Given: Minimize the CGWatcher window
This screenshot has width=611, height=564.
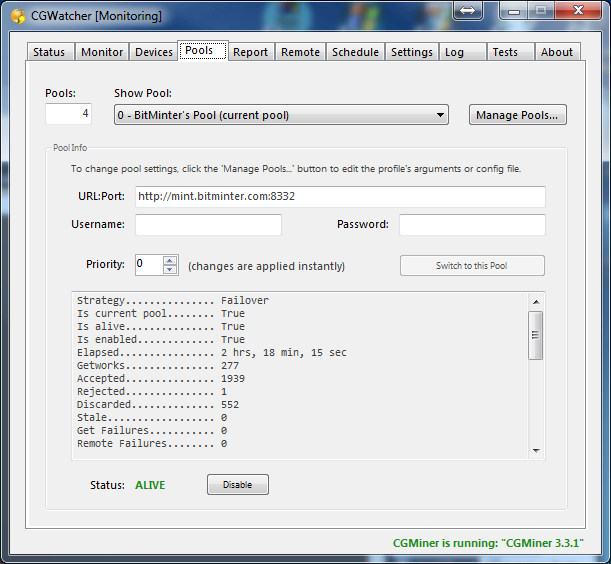Looking at the screenshot, I should point(514,10).
